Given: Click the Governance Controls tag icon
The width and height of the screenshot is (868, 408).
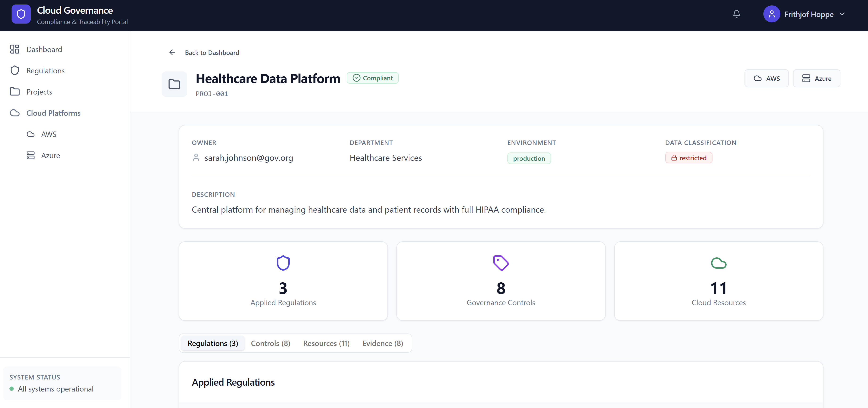Looking at the screenshot, I should click(x=501, y=263).
